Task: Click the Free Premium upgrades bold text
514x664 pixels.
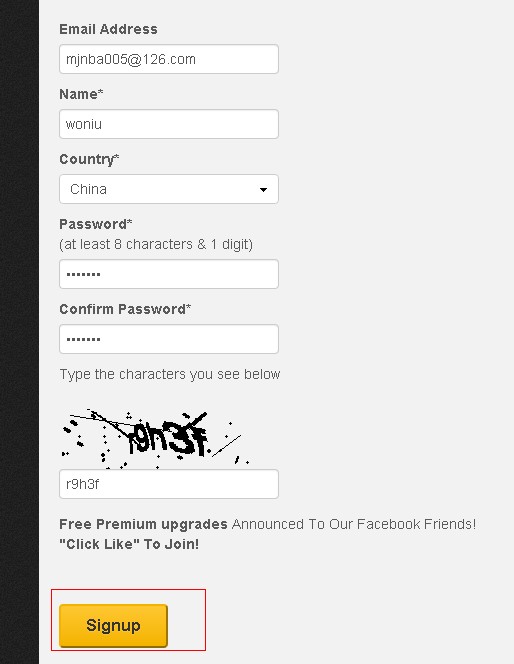Action: click(144, 524)
